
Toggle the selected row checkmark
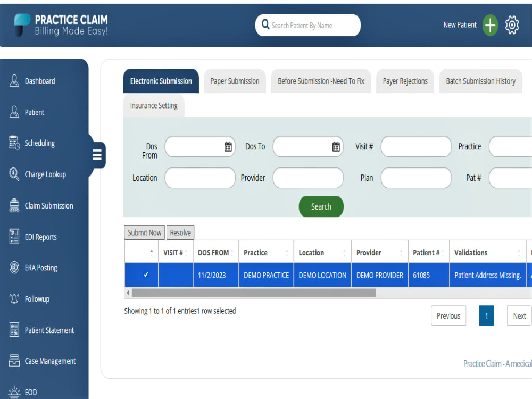pos(146,275)
